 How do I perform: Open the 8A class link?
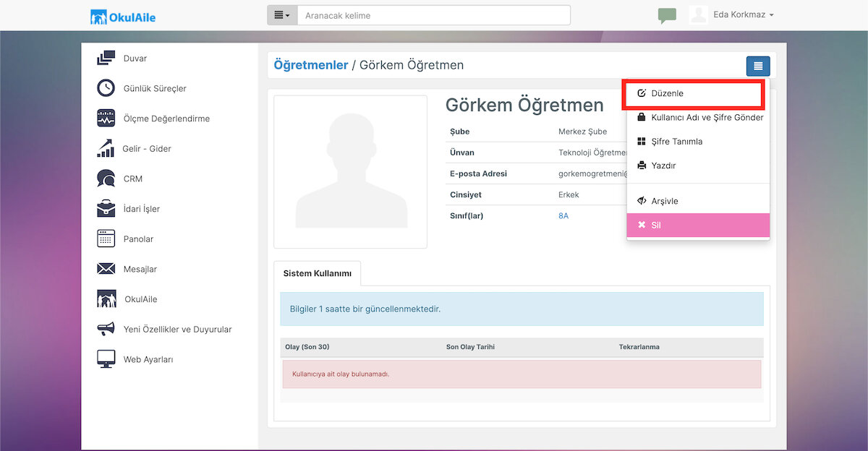(563, 215)
